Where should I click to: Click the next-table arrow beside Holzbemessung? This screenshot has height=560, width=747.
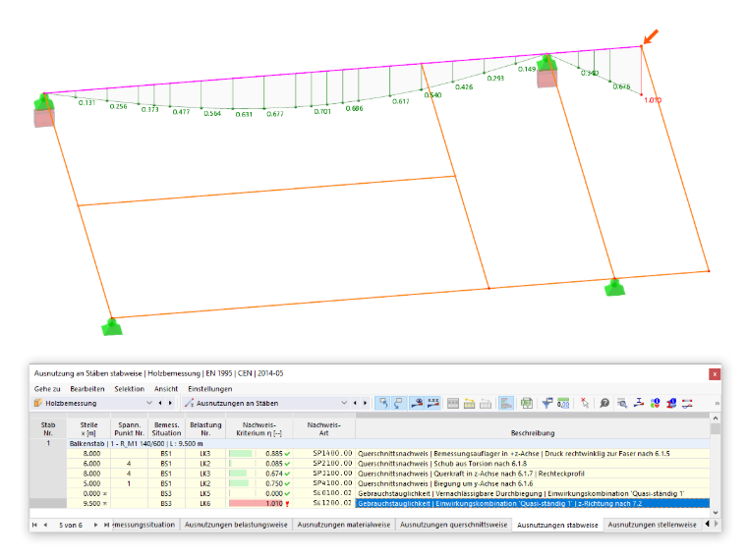(170, 404)
